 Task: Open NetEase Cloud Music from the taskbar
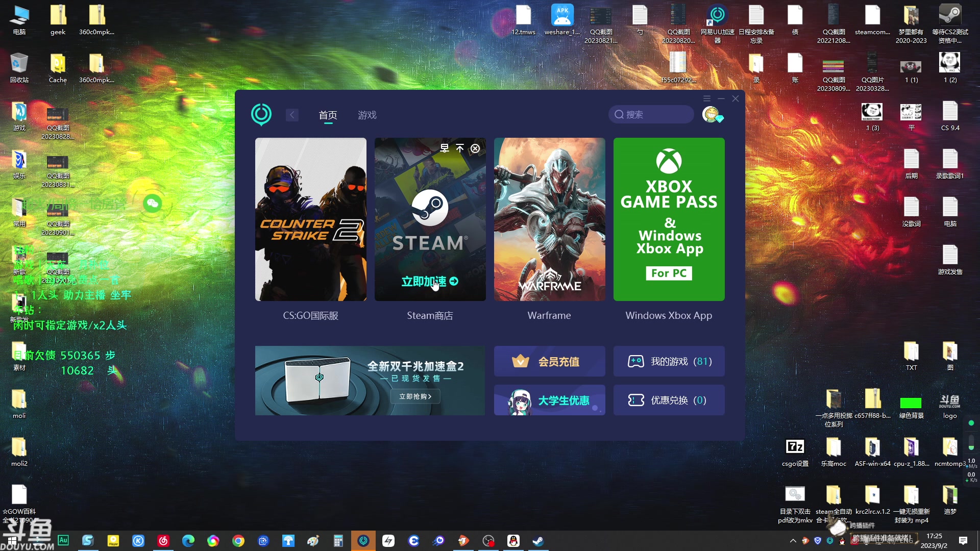(x=163, y=540)
